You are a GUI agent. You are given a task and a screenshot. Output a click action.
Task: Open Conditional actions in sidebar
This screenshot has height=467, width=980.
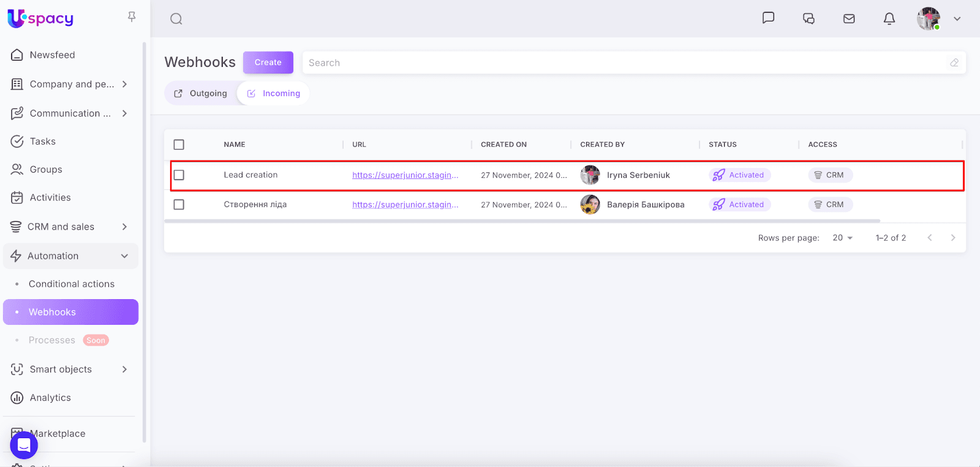pyautogui.click(x=72, y=284)
